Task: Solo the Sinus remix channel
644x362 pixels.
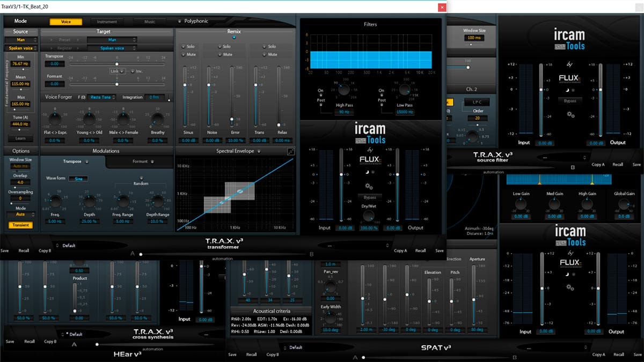Action: 184,47
